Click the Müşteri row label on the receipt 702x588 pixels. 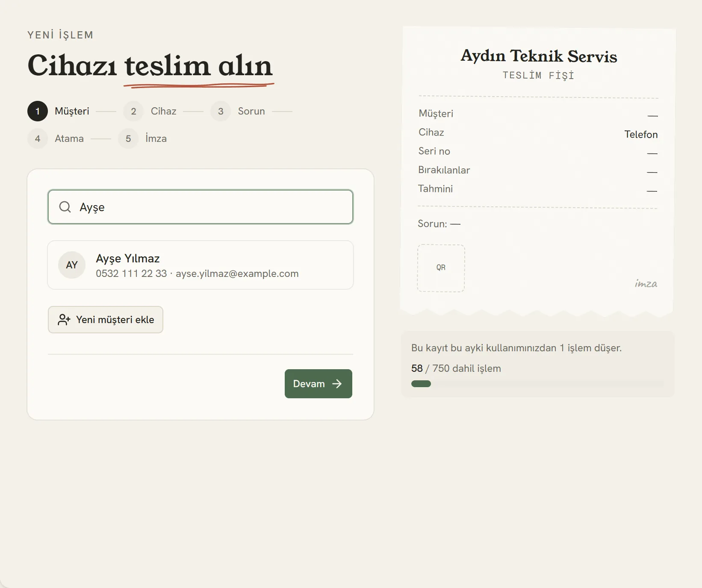(436, 114)
